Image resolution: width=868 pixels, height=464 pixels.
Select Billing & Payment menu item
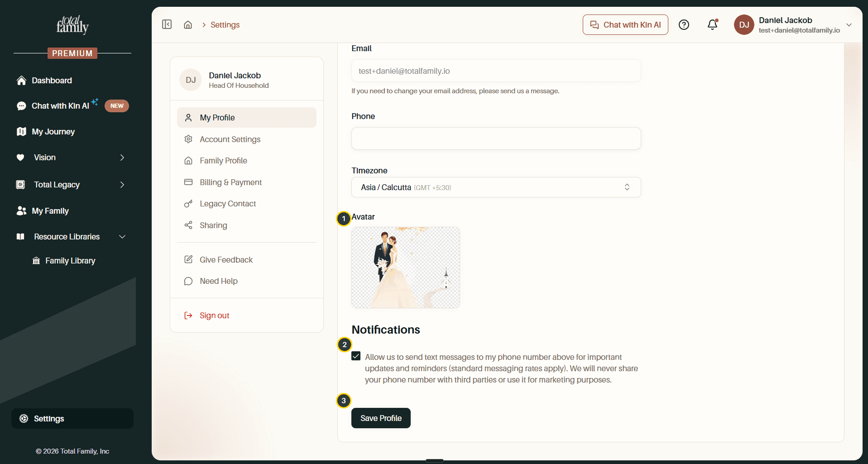coord(247,182)
